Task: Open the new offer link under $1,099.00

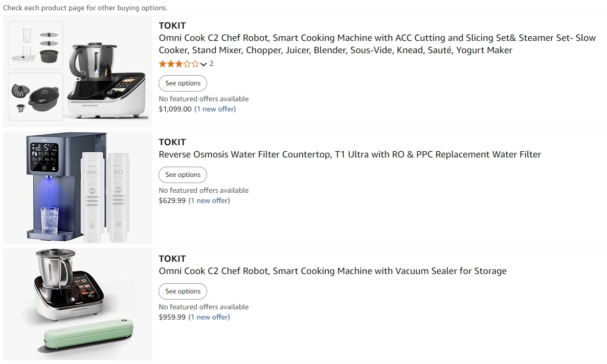Action: (x=215, y=109)
